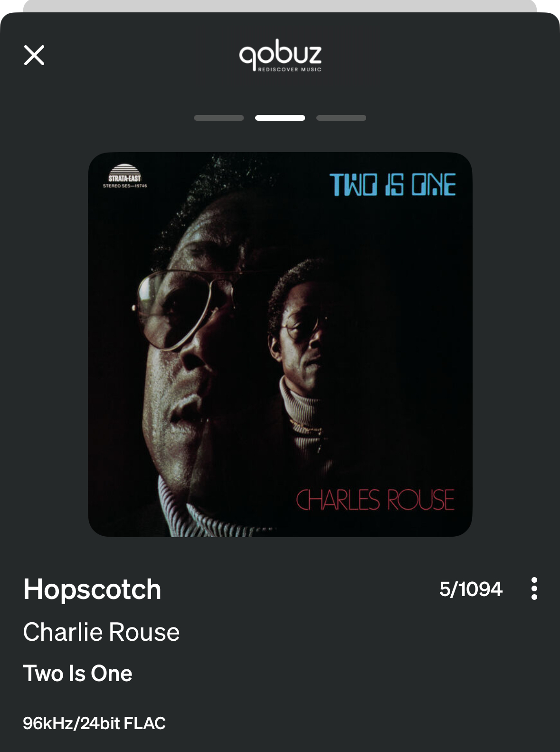The width and height of the screenshot is (560, 752).
Task: Click the Two Is One album artwork
Action: (x=280, y=345)
